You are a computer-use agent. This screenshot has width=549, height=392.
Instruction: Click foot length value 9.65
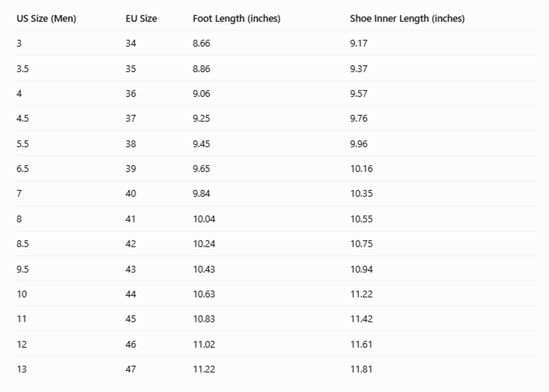[201, 169]
